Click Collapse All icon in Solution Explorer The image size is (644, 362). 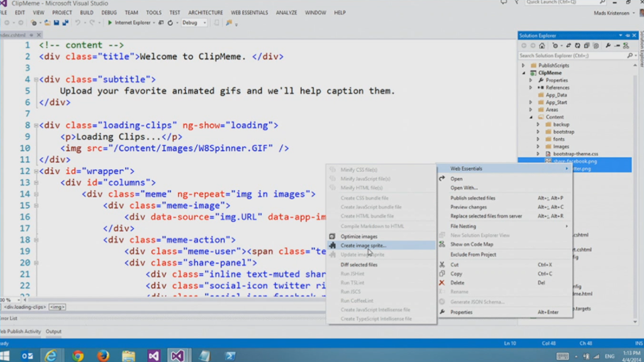coord(587,45)
